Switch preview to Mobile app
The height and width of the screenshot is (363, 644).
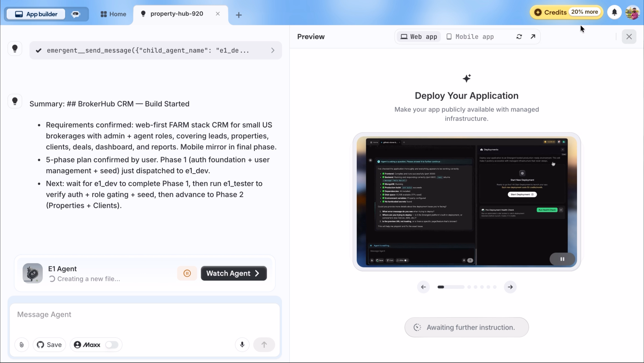pos(470,37)
